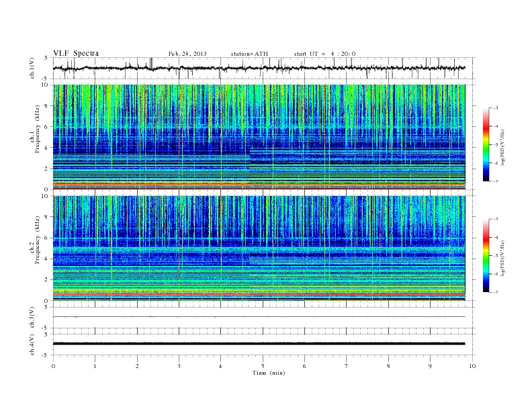
Task: Click the "Time (min)" axis label
Action: (269, 373)
